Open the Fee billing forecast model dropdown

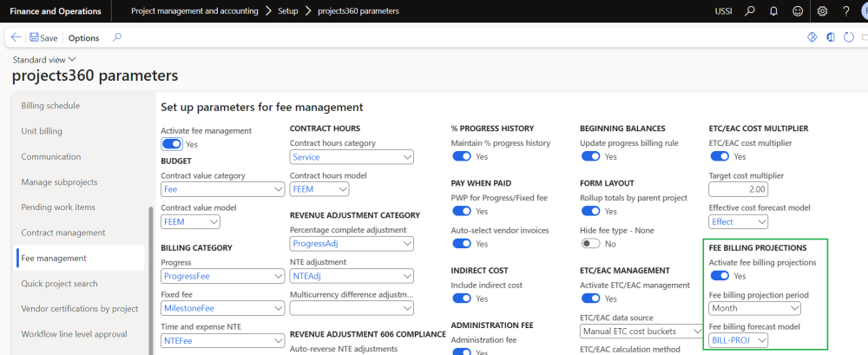click(x=739, y=340)
